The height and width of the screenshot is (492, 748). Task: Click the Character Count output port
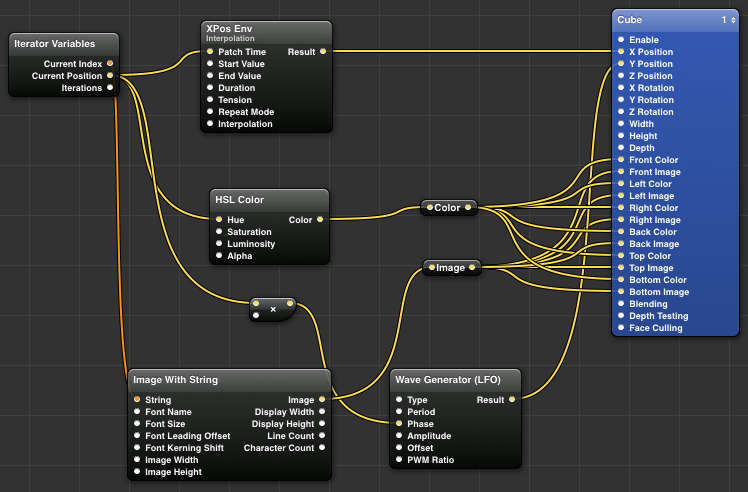322,448
